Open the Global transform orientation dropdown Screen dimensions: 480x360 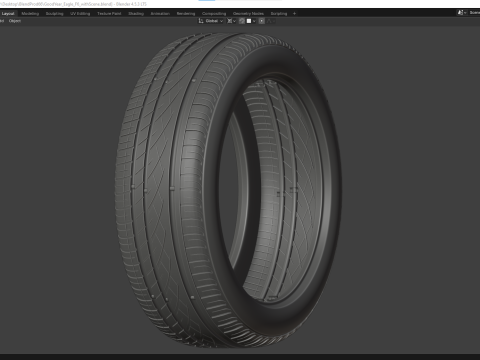click(211, 21)
